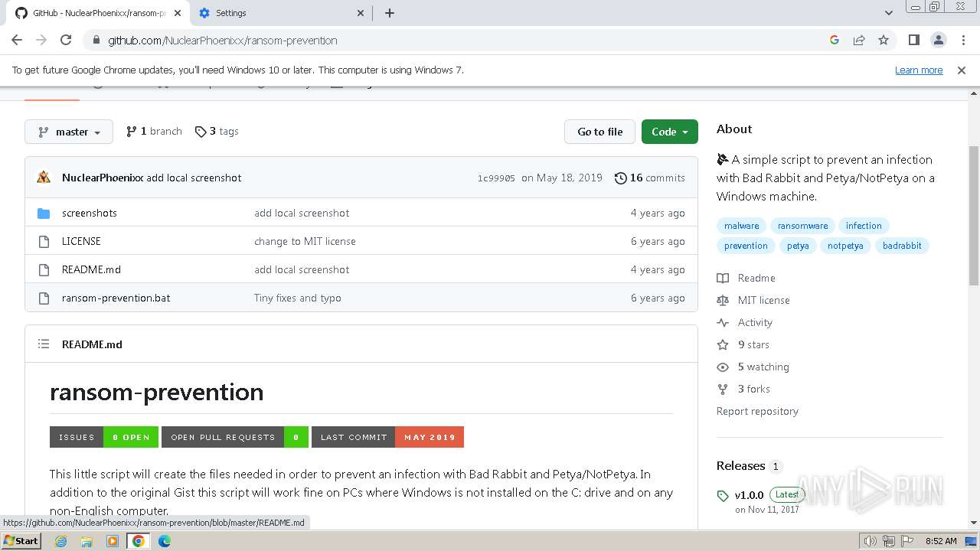The image size is (980, 551).
Task: Click the Google icon in the address bar
Action: click(835, 40)
